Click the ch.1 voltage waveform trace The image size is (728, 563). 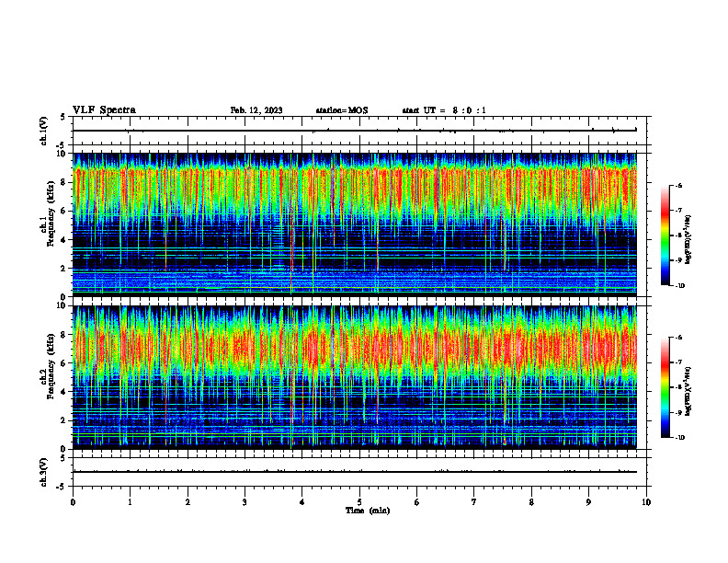pos(355,131)
